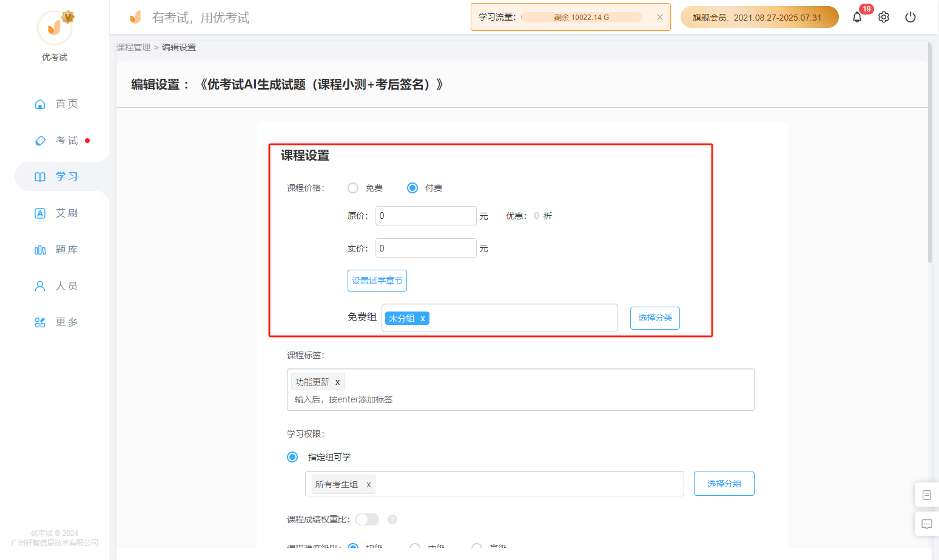Click the 人员 person icon
Image resolution: width=939 pixels, height=560 pixels.
[x=40, y=286]
